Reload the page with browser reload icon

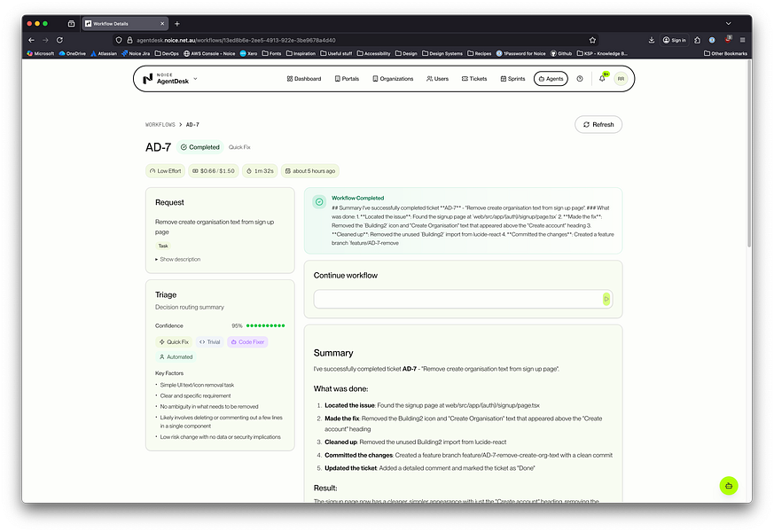(x=59, y=40)
